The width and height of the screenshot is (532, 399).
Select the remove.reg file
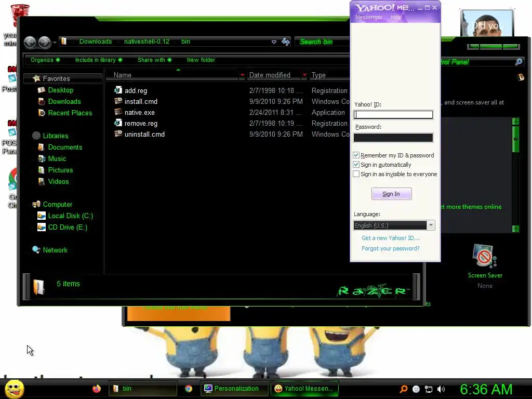(x=141, y=124)
